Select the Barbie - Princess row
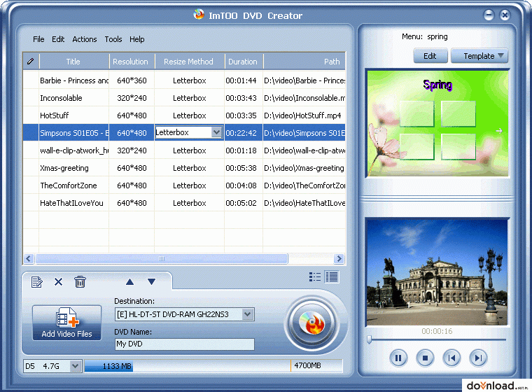Screen dimensions: 532x392 pos(184,80)
